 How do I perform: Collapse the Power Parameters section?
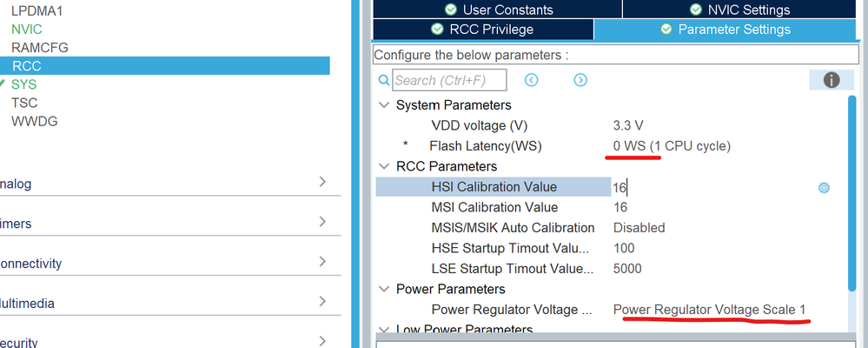(383, 289)
